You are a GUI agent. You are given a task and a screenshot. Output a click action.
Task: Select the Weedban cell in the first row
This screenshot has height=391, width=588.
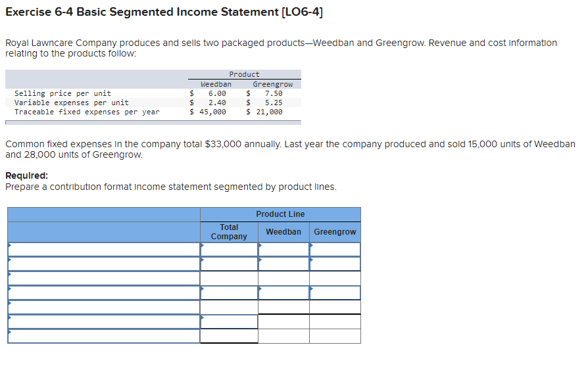(x=283, y=249)
